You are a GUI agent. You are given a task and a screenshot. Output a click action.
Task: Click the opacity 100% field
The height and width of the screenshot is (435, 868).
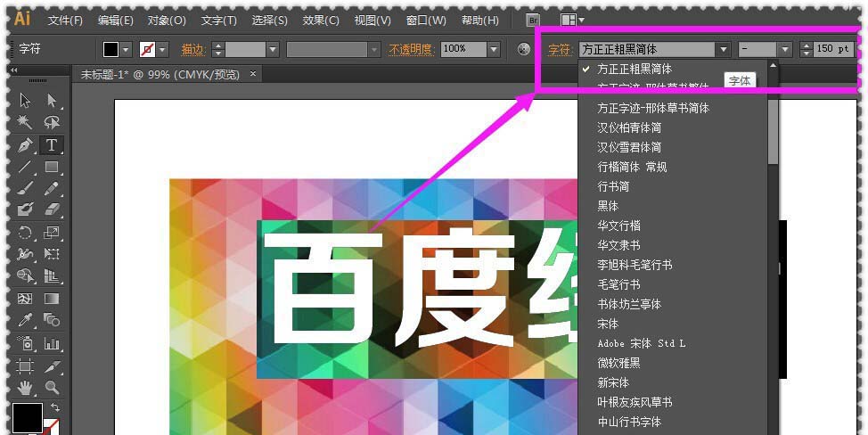click(464, 49)
